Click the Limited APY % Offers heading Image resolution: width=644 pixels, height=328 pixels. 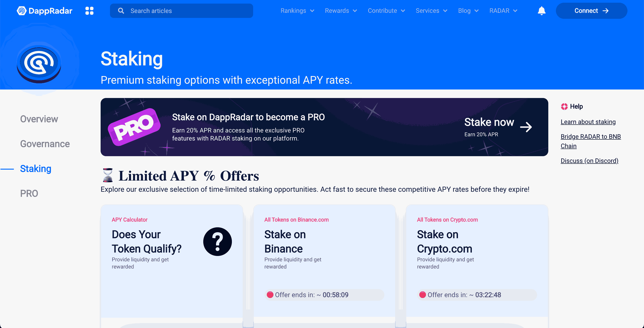(189, 176)
